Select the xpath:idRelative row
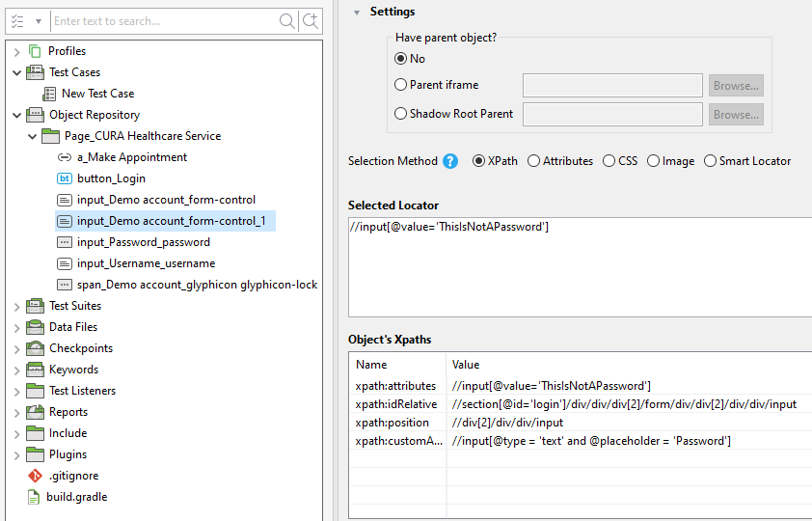Viewport: 812px width, 521px height. pyautogui.click(x=579, y=404)
